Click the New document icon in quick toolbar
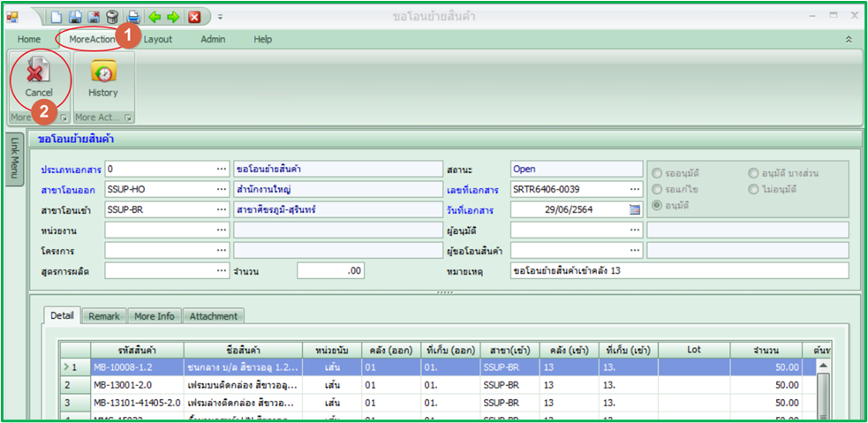The height and width of the screenshot is (423, 868). (x=57, y=17)
